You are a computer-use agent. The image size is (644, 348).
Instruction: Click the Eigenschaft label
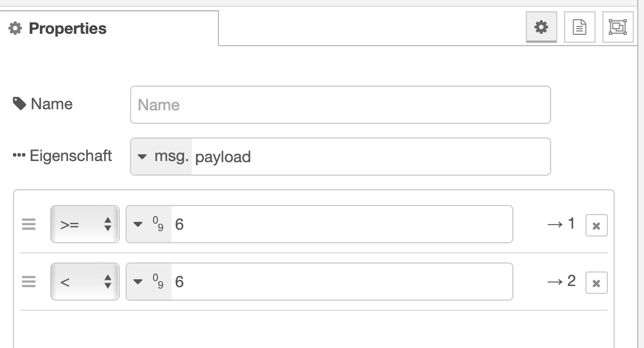pyautogui.click(x=70, y=155)
